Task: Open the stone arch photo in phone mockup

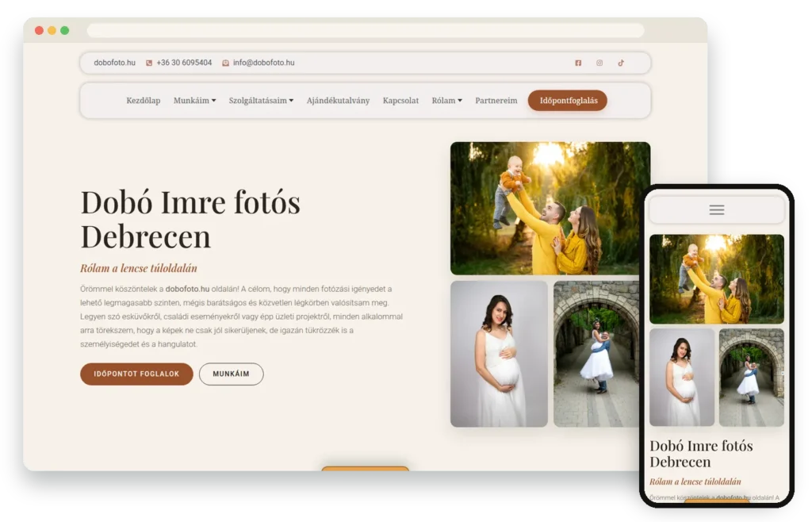Action: [752, 378]
